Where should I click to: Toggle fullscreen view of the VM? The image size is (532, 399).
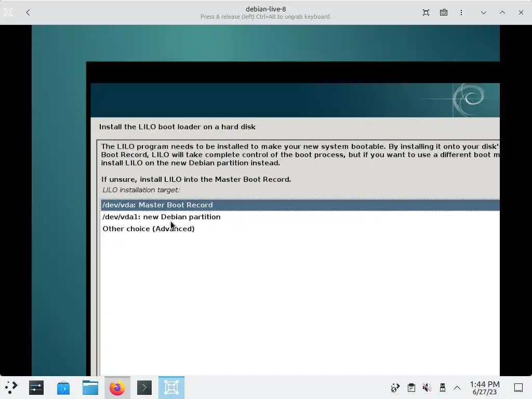point(426,12)
